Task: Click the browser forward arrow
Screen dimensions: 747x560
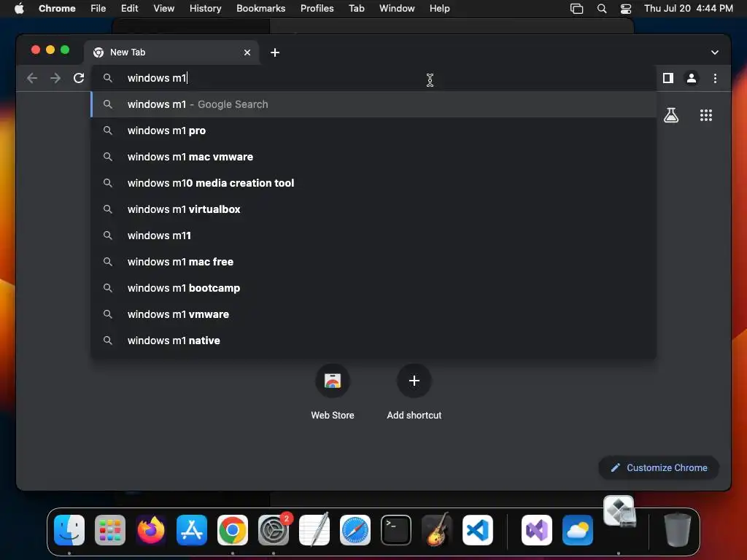Action: 55,78
